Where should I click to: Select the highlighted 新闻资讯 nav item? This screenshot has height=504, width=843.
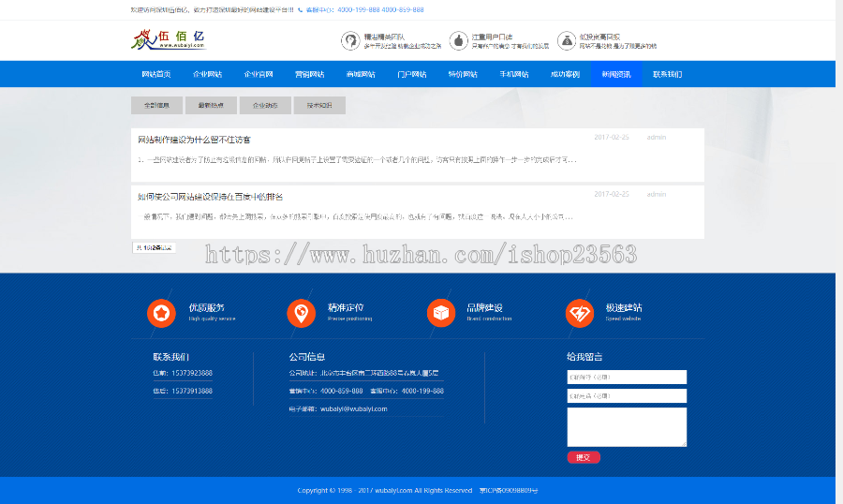616,74
